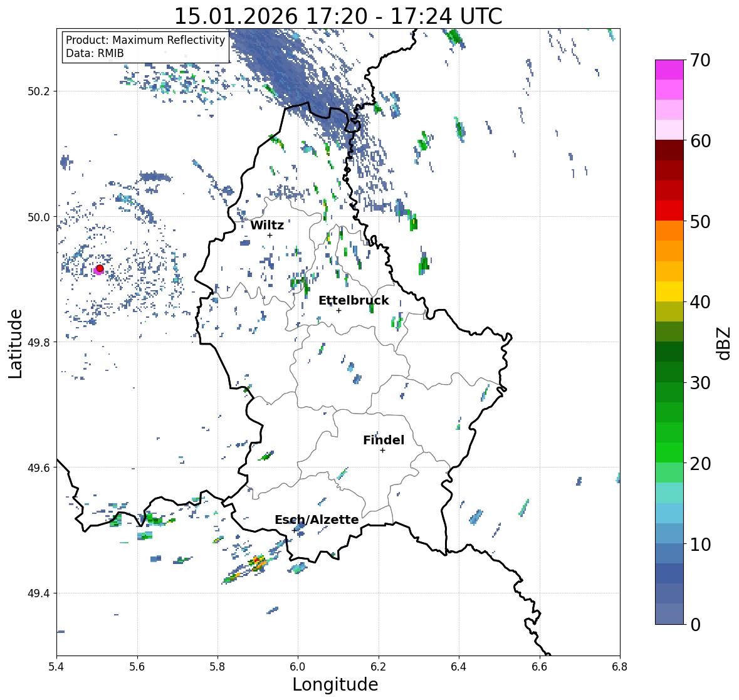
Task: Click longitude tick label 6.4
Action: click(x=459, y=667)
